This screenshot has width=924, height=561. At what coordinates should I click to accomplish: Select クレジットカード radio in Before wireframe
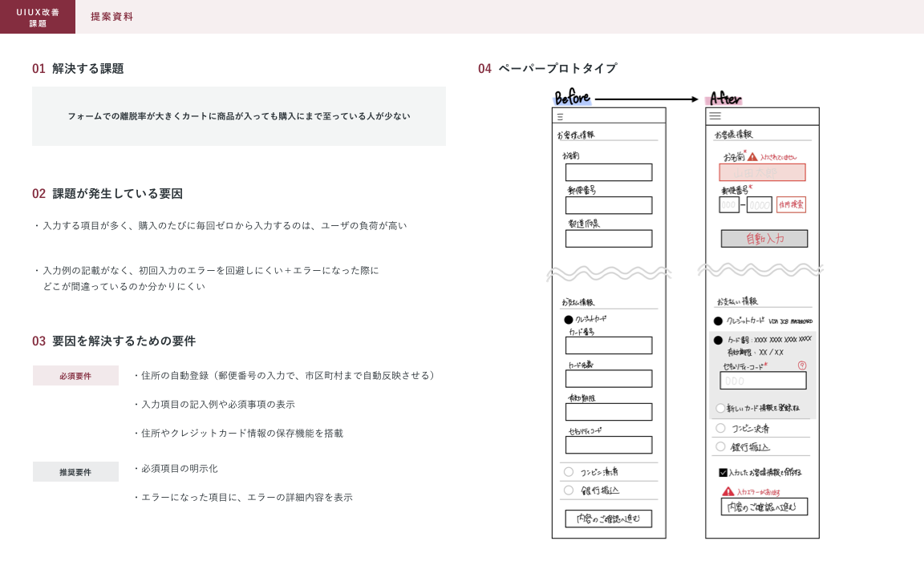(569, 320)
